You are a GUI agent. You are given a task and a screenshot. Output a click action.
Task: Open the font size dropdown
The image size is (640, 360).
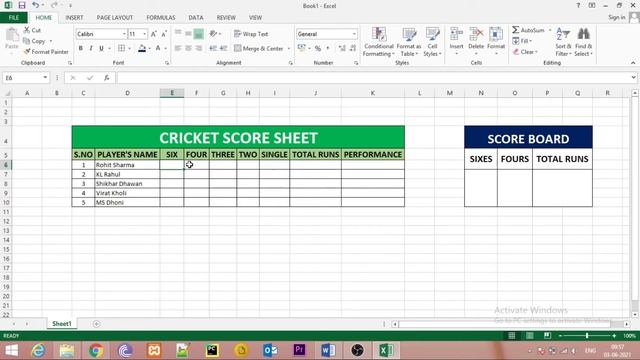[144, 34]
